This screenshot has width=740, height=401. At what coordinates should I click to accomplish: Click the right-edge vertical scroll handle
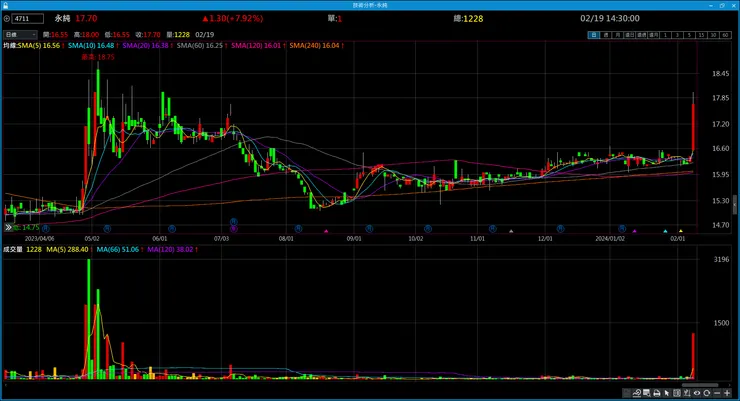point(735,204)
